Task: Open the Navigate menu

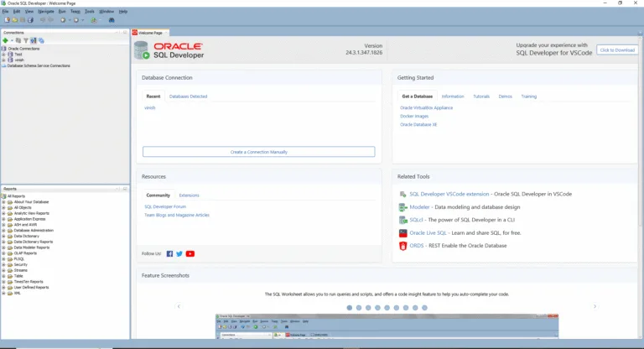Action: coord(46,12)
